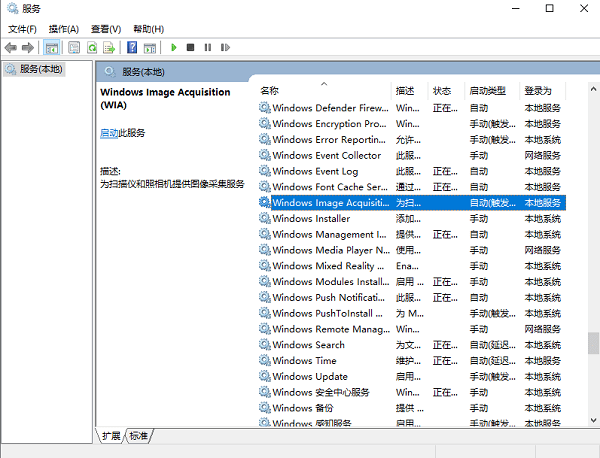Select the Windows Media Player Network row
Viewport: 600px width, 458px height.
point(412,250)
